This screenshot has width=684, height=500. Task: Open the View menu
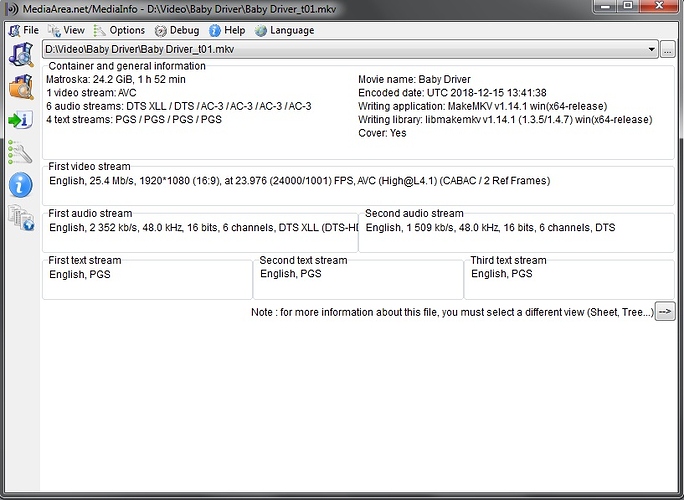click(x=66, y=30)
